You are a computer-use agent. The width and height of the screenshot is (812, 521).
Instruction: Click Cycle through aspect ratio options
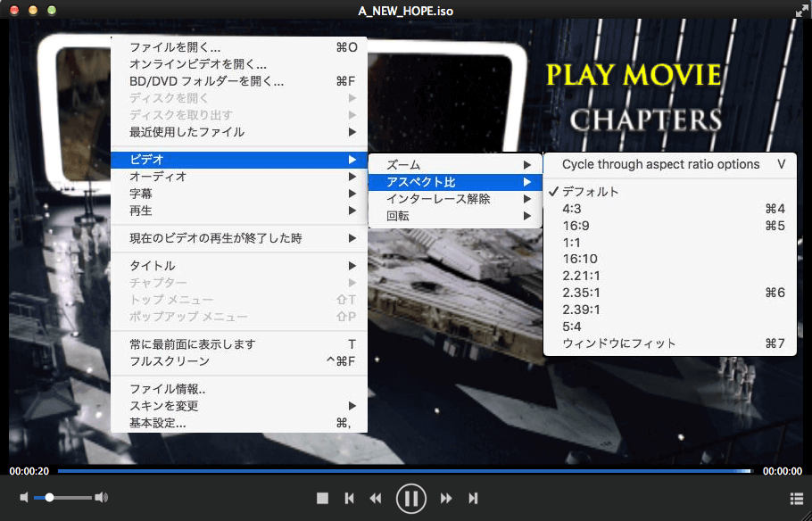[670, 164]
